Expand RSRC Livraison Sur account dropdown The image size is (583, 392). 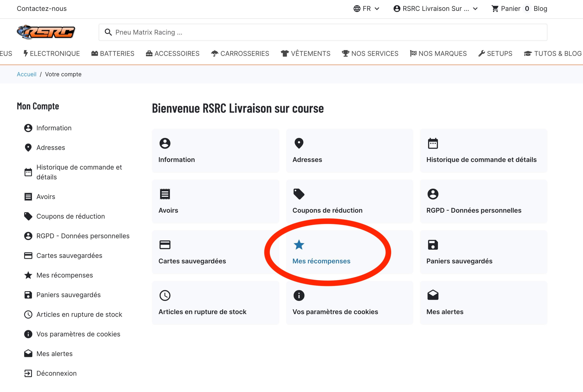(x=436, y=9)
